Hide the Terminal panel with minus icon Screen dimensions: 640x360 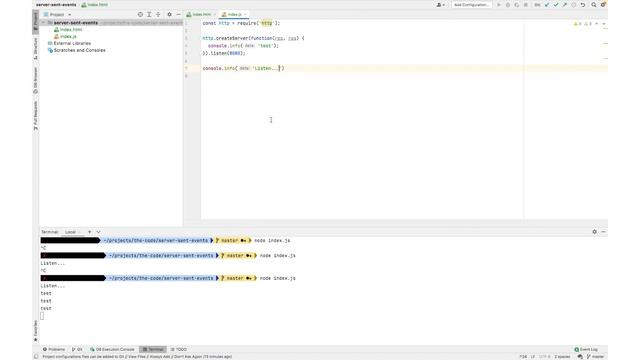603,231
